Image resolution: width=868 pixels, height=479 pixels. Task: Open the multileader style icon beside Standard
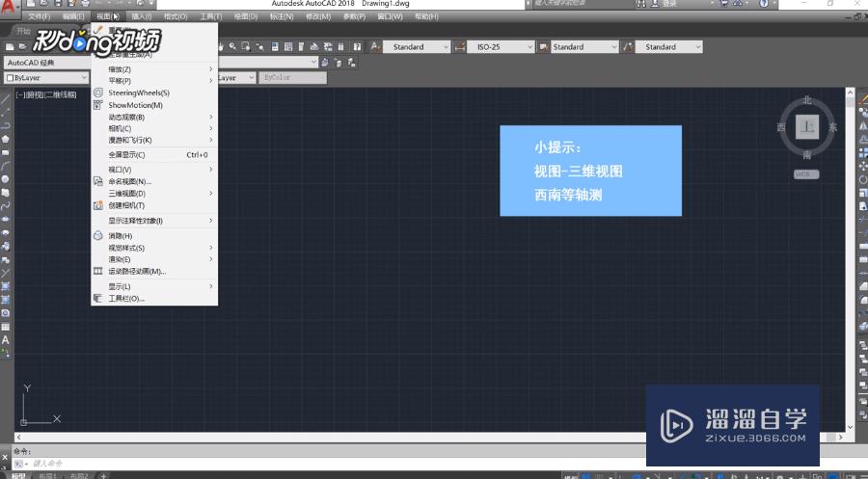tap(628, 47)
